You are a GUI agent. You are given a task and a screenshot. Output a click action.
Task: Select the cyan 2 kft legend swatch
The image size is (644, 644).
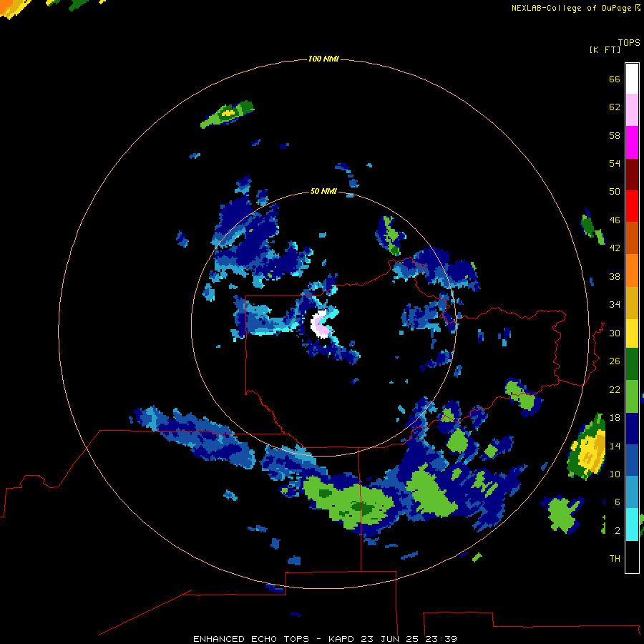632,525
